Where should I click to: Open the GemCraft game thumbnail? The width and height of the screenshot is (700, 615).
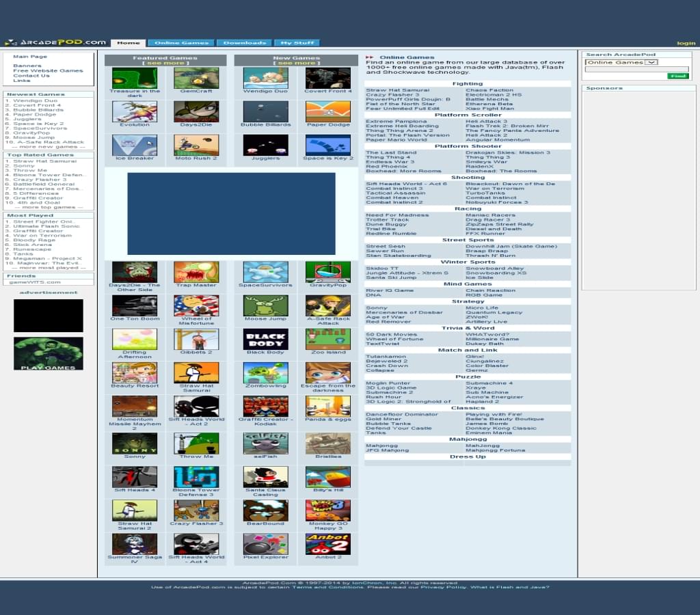coord(196,78)
